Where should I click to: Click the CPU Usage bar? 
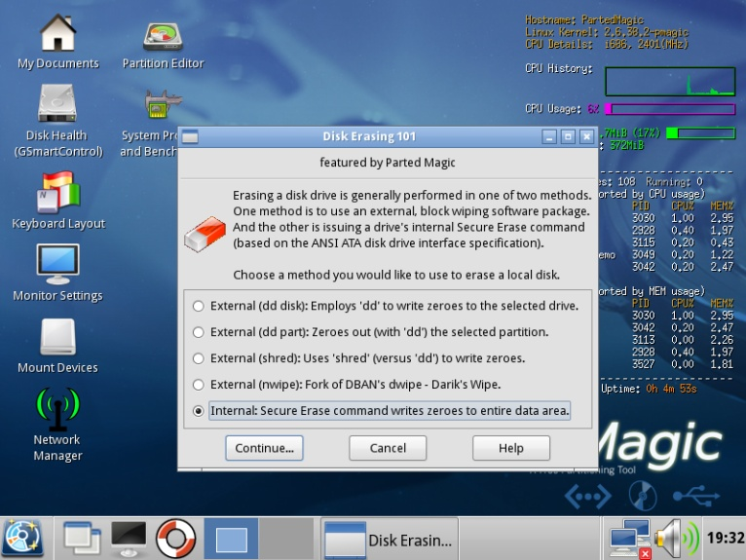670,109
